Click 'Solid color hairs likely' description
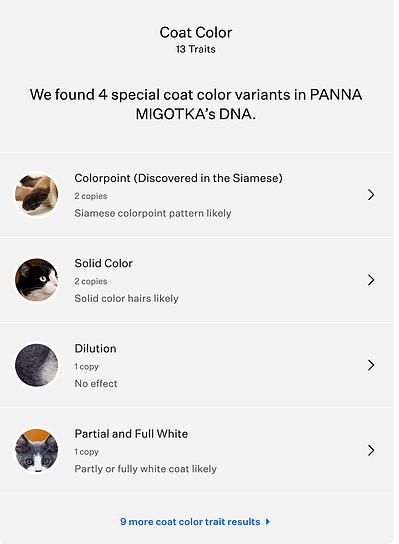 (x=126, y=298)
